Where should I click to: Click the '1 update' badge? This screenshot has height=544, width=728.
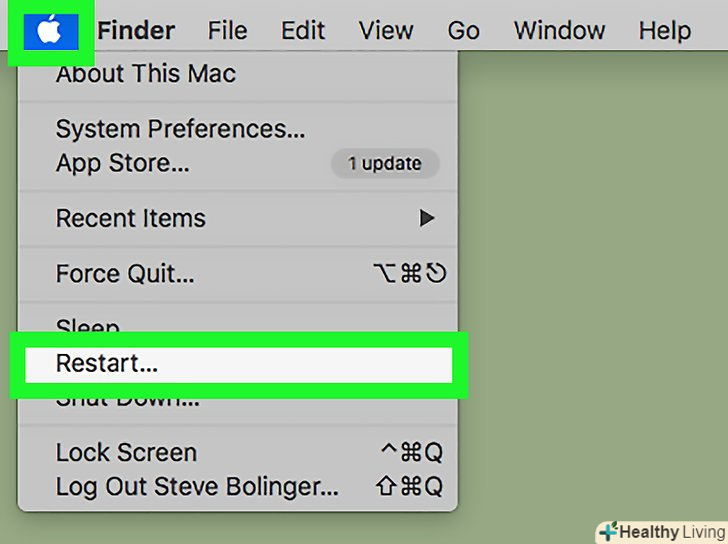tap(385, 163)
